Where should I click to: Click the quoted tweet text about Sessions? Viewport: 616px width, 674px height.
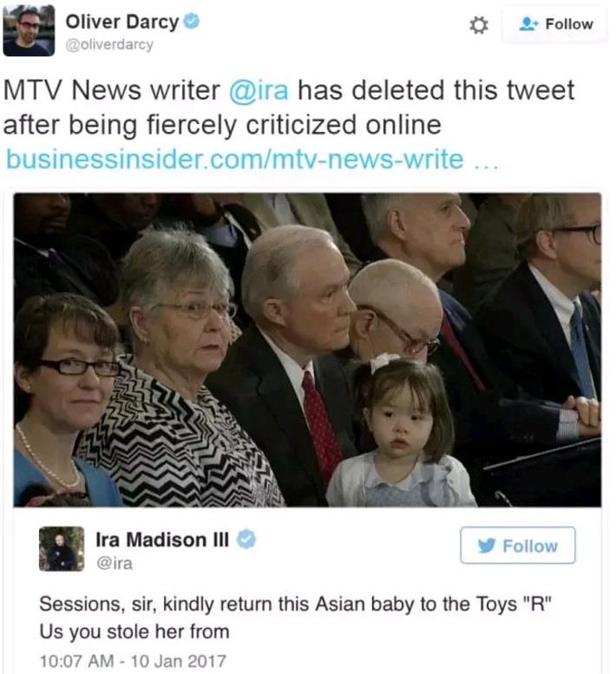[x=295, y=618]
